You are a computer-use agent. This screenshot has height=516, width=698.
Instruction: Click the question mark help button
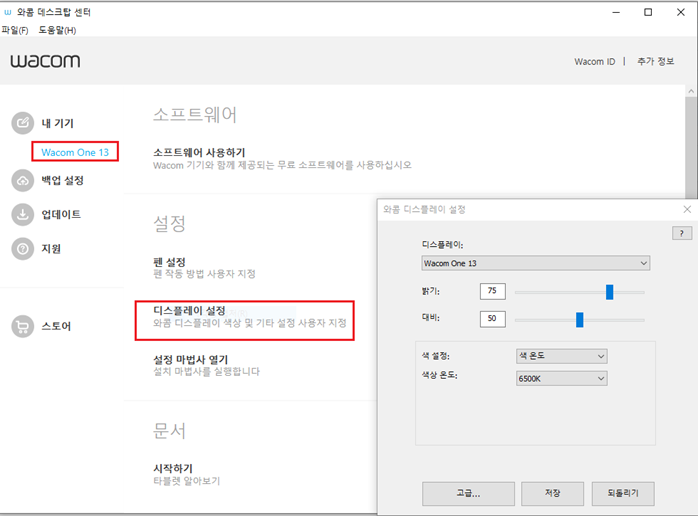(x=682, y=233)
